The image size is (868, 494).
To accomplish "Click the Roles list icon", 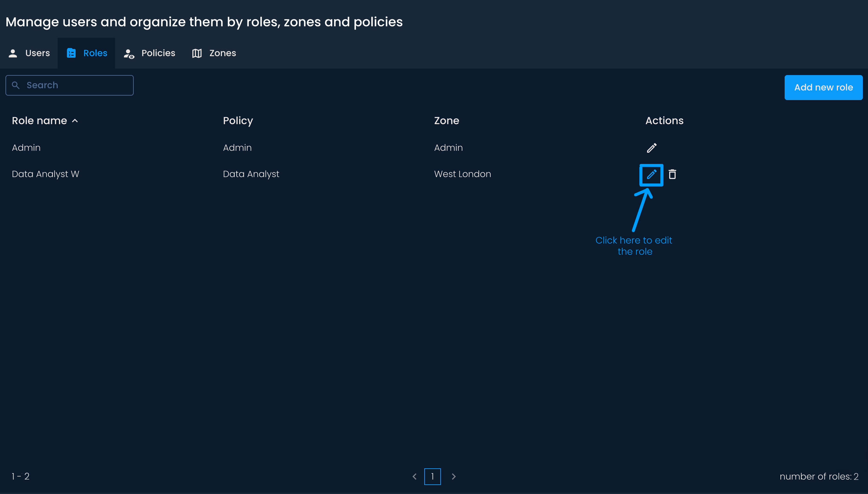I will coord(71,53).
